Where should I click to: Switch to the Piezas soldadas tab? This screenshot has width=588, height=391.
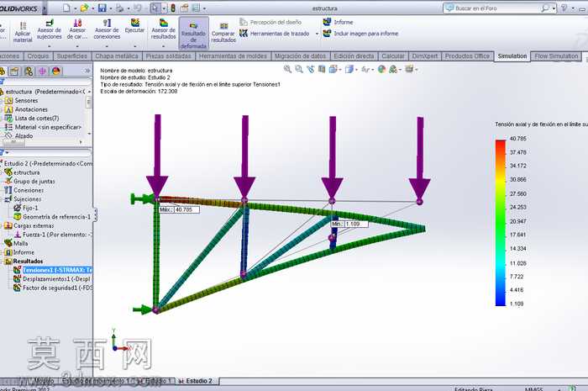[168, 55]
